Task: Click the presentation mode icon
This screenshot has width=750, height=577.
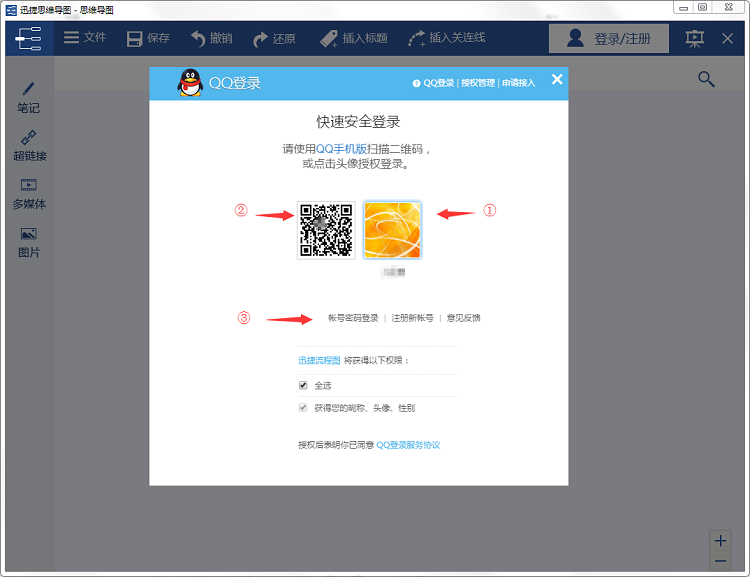Action: (694, 38)
